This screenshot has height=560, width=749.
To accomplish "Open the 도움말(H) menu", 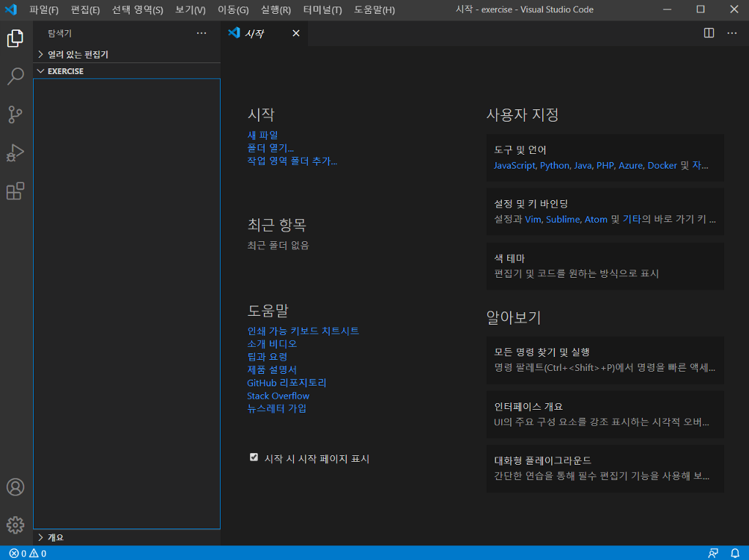I will click(374, 10).
